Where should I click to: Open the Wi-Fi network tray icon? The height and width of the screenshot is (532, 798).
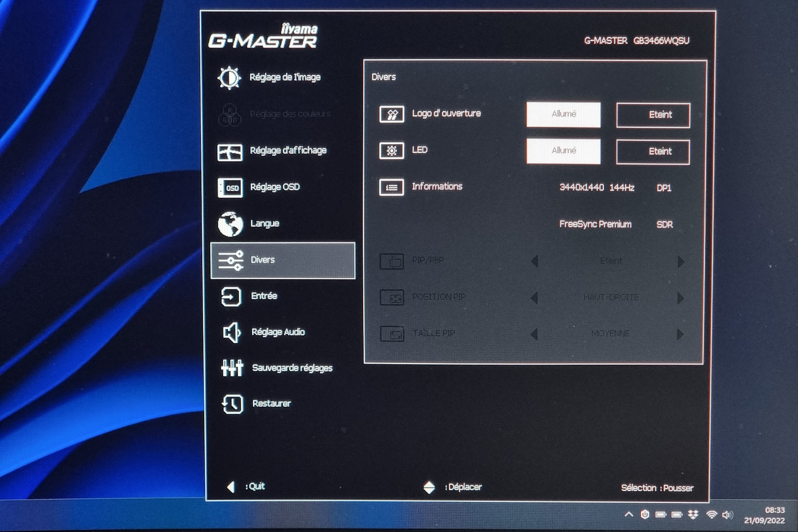click(712, 515)
